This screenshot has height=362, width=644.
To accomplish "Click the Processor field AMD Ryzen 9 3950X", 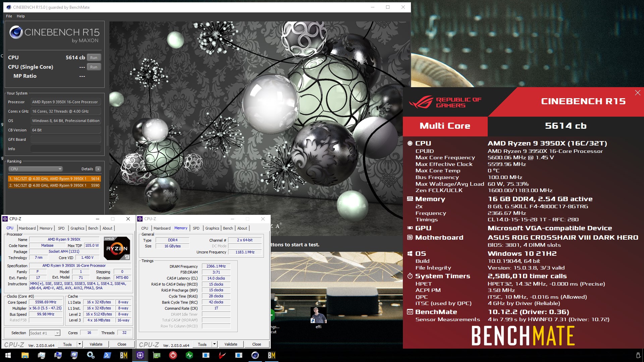I will (x=66, y=102).
